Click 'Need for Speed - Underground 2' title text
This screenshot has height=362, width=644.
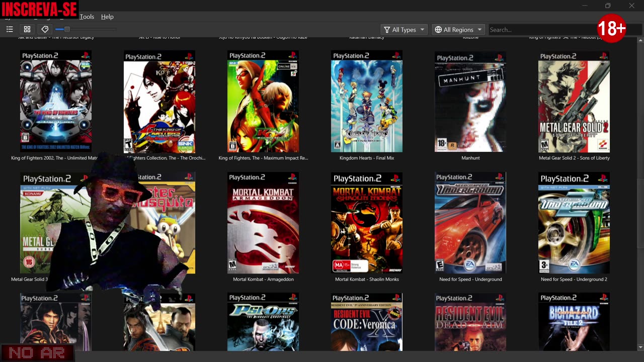point(574,279)
